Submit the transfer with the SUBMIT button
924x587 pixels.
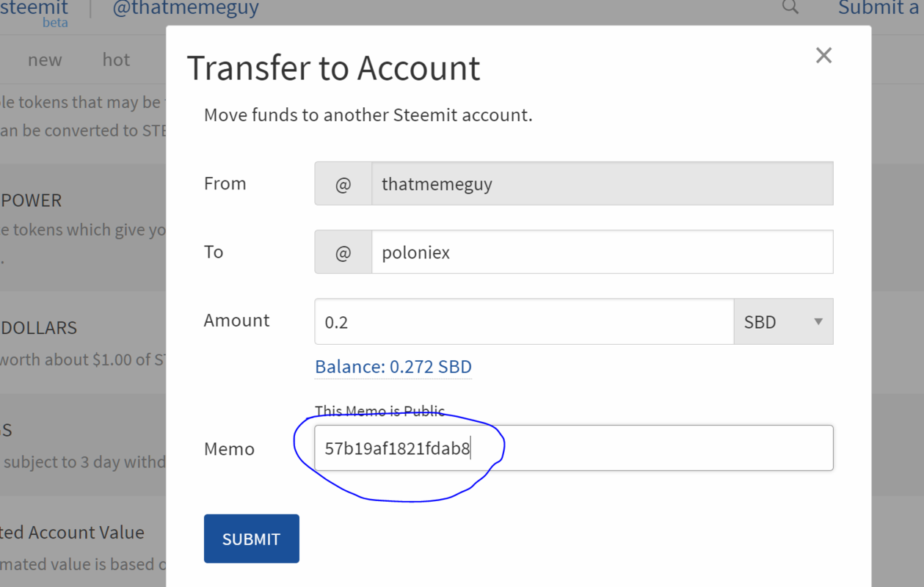pos(252,539)
